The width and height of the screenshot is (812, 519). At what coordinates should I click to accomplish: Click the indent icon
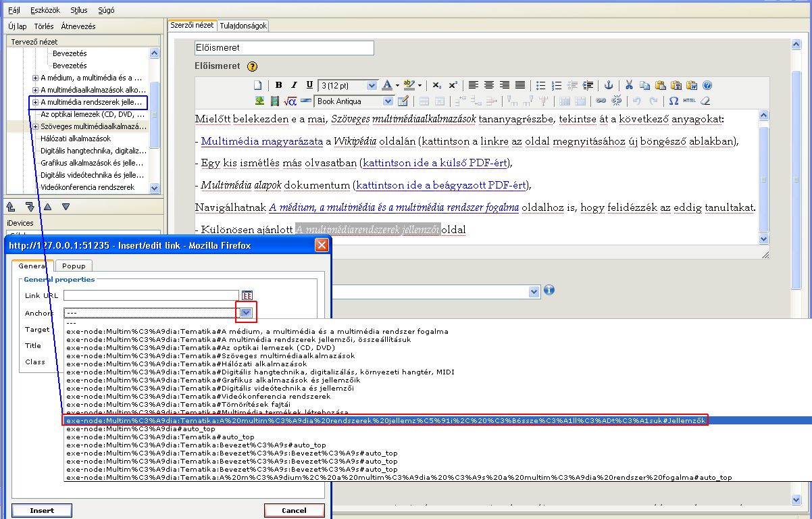point(588,86)
